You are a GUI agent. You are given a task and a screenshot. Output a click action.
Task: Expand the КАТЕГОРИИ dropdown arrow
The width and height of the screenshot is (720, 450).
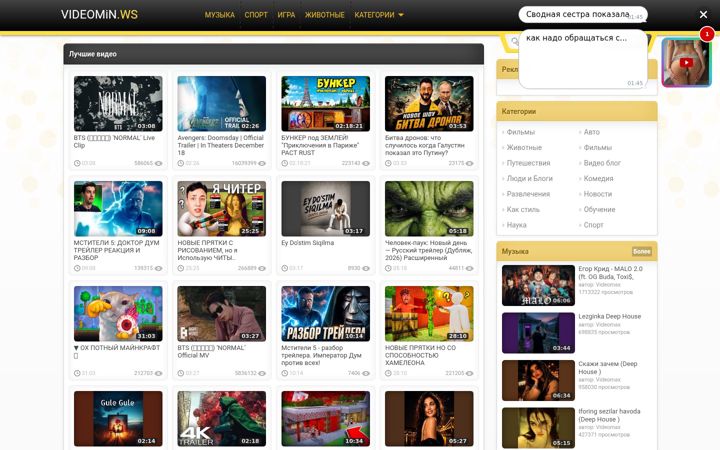coord(401,15)
